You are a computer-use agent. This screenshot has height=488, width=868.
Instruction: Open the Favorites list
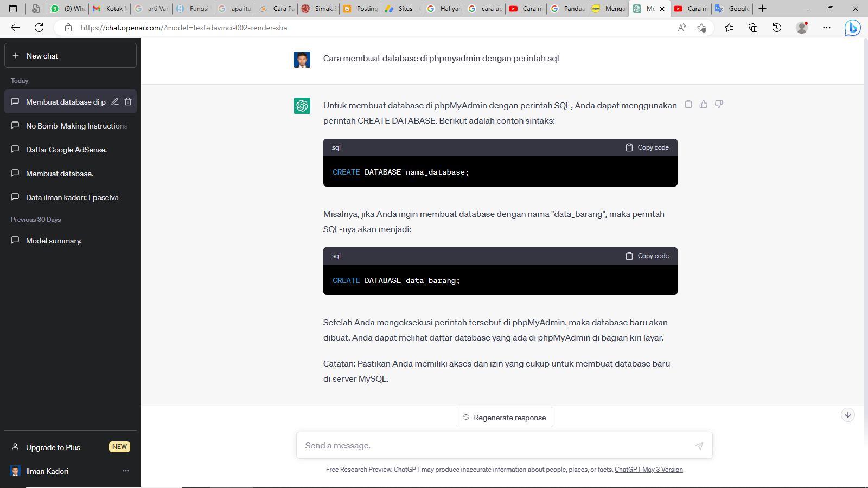point(729,28)
